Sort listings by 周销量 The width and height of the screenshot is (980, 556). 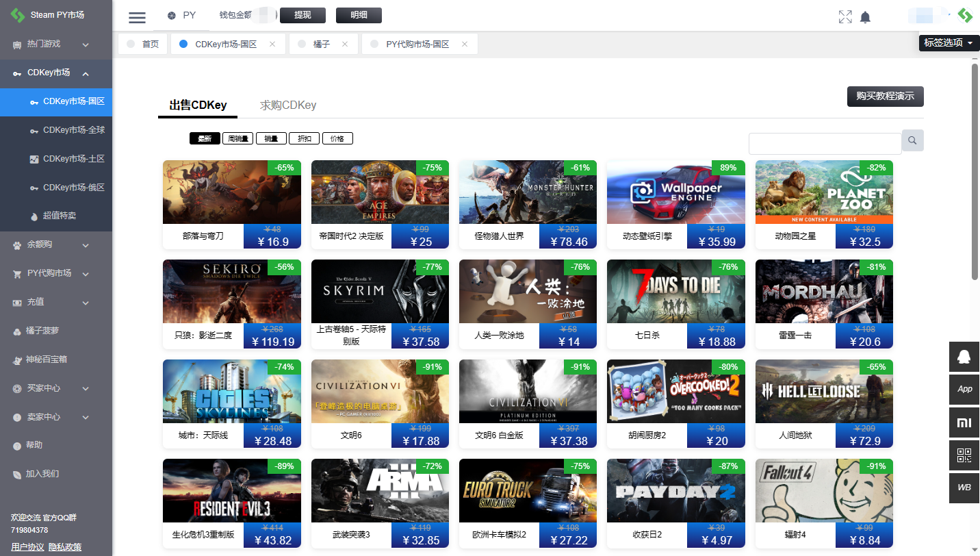point(237,138)
